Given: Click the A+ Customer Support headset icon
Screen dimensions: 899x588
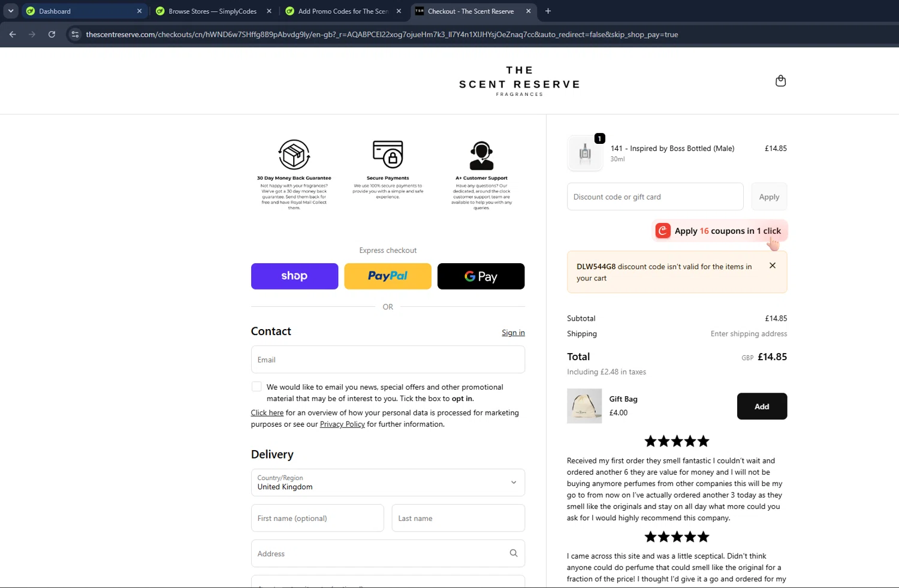Looking at the screenshot, I should [481, 156].
